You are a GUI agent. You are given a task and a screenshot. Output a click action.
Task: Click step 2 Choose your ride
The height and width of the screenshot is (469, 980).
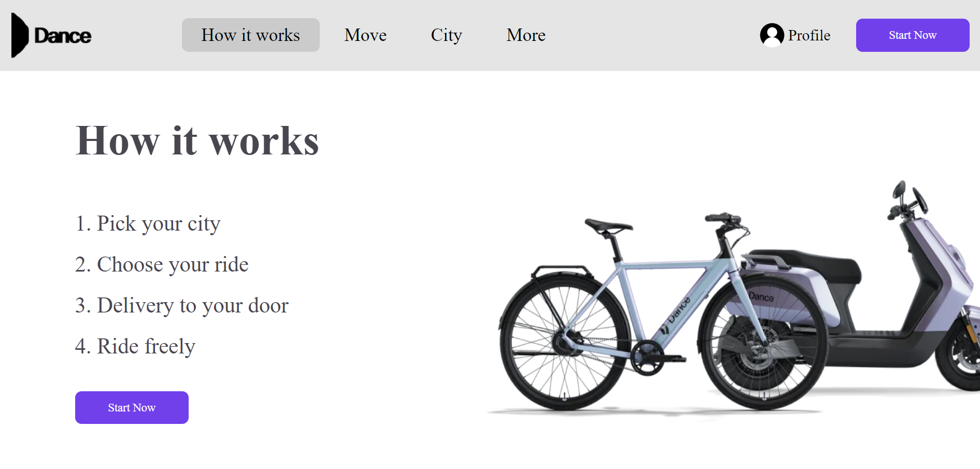[162, 264]
